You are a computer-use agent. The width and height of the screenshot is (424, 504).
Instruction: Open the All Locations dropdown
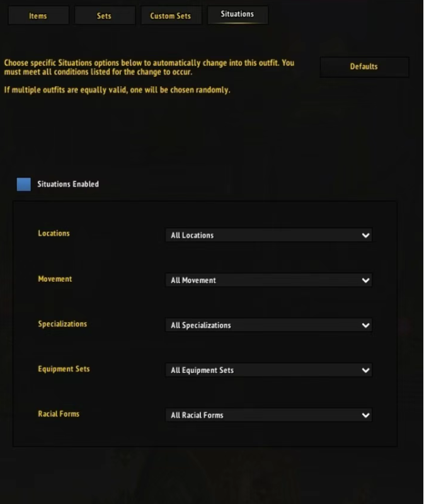point(268,236)
